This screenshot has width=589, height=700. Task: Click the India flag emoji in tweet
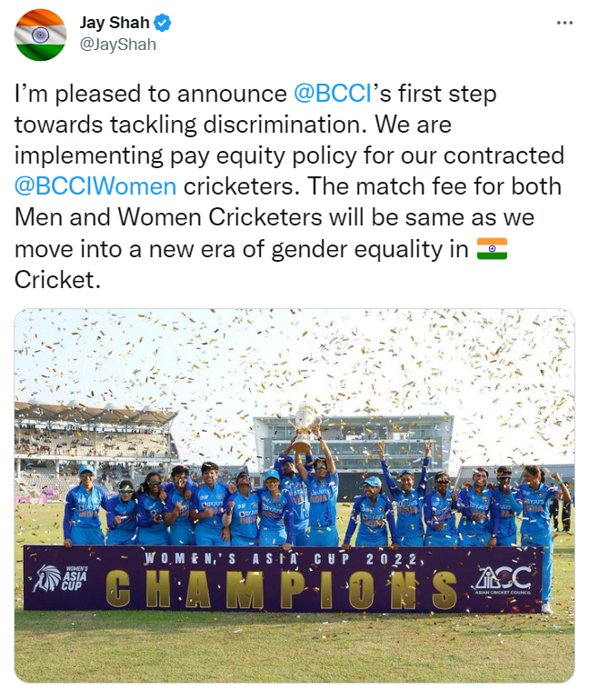click(492, 249)
